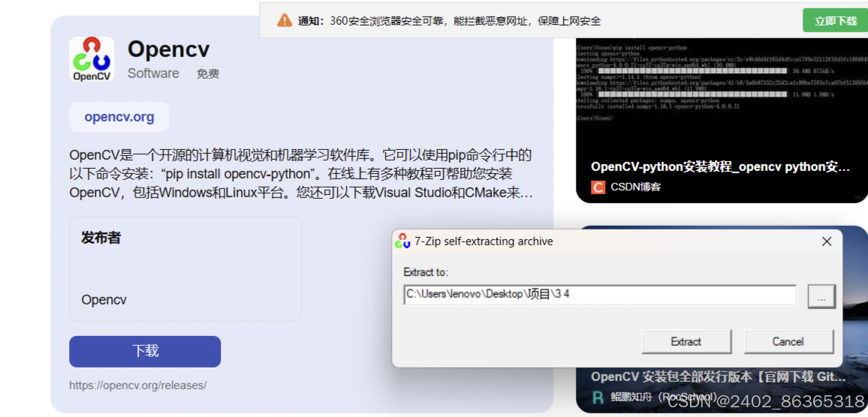
Task: Click the 发布者 card heading
Action: coord(101,238)
